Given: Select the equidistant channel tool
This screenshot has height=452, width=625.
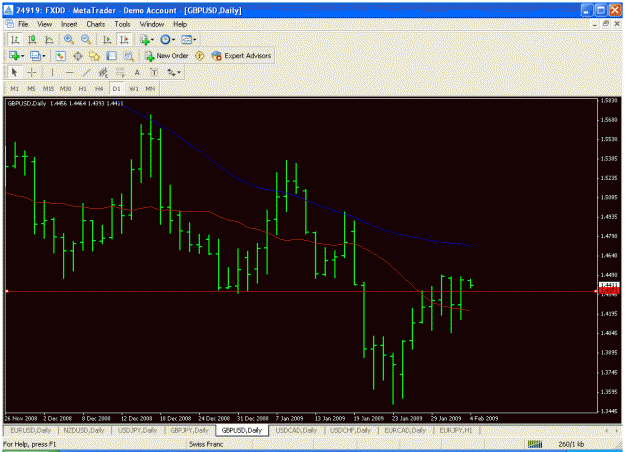Looking at the screenshot, I should [x=103, y=73].
